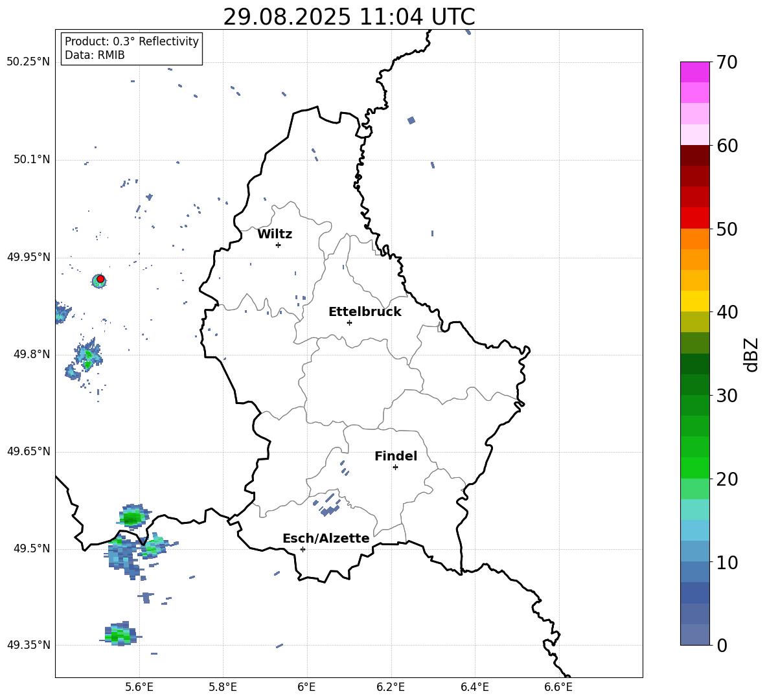This screenshot has height=700, width=767.
Task: Click the colorbar value 0
Action: click(x=722, y=645)
